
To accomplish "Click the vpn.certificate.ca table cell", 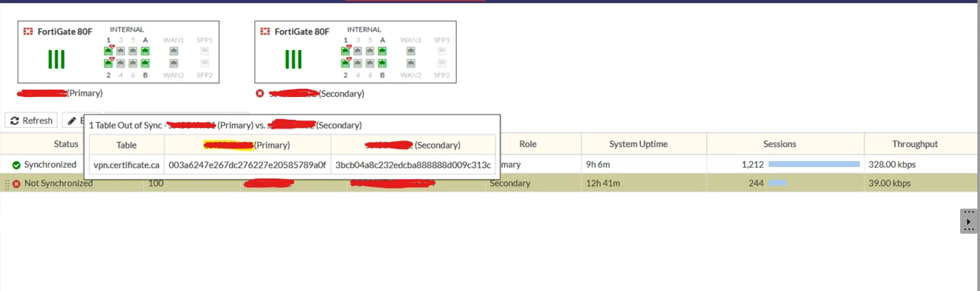I will point(126,165).
